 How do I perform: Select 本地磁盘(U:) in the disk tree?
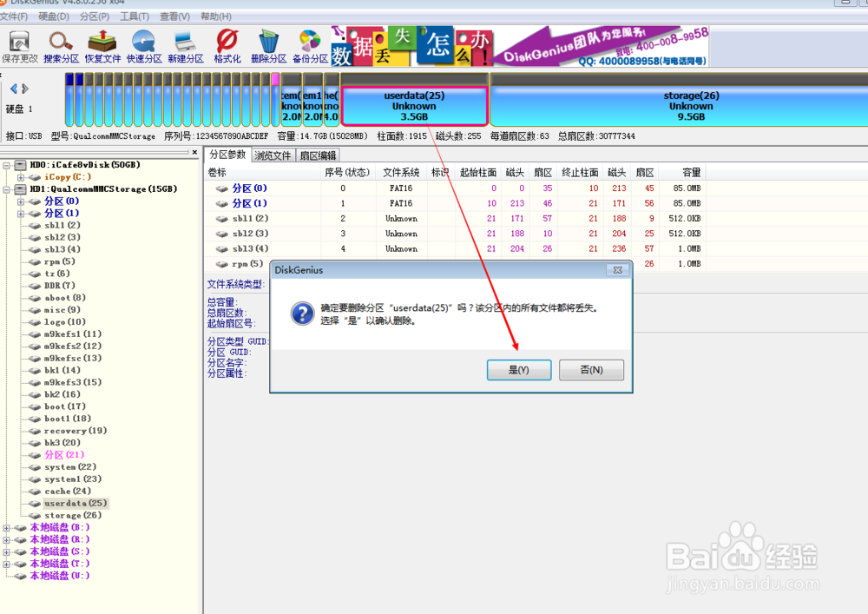point(60,577)
